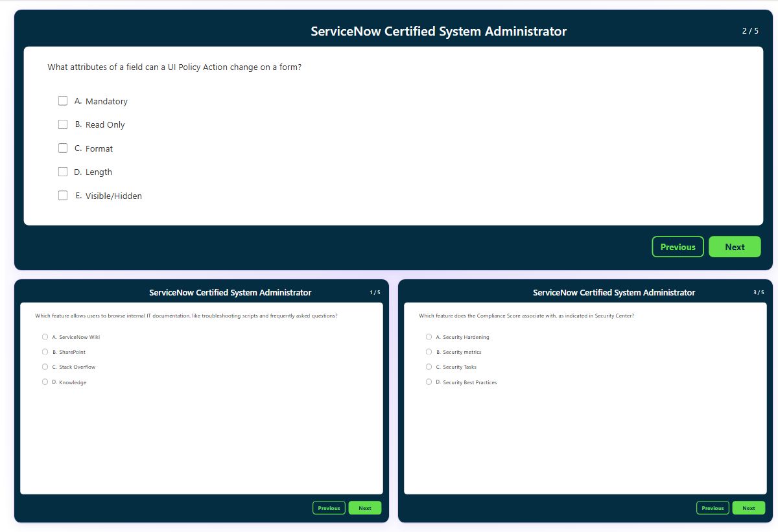Click the internal IT documentation question text

(x=186, y=316)
